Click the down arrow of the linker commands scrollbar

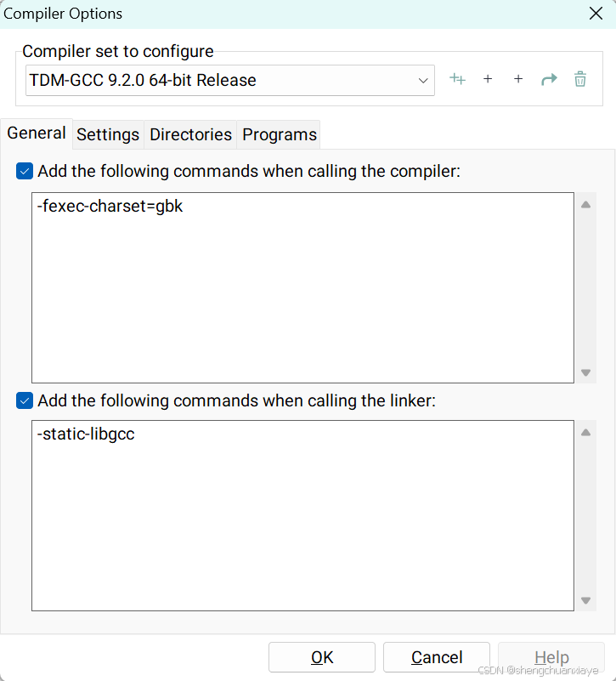[x=585, y=600]
